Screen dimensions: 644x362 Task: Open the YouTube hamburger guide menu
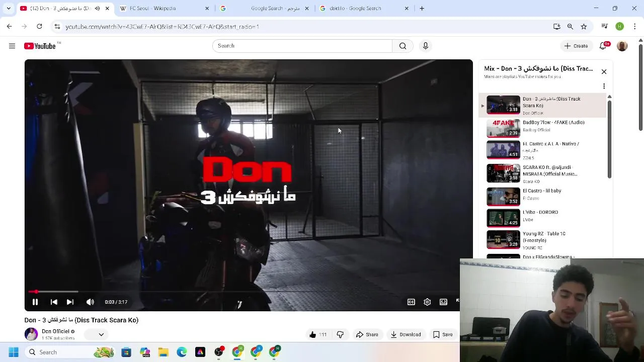coord(12,46)
